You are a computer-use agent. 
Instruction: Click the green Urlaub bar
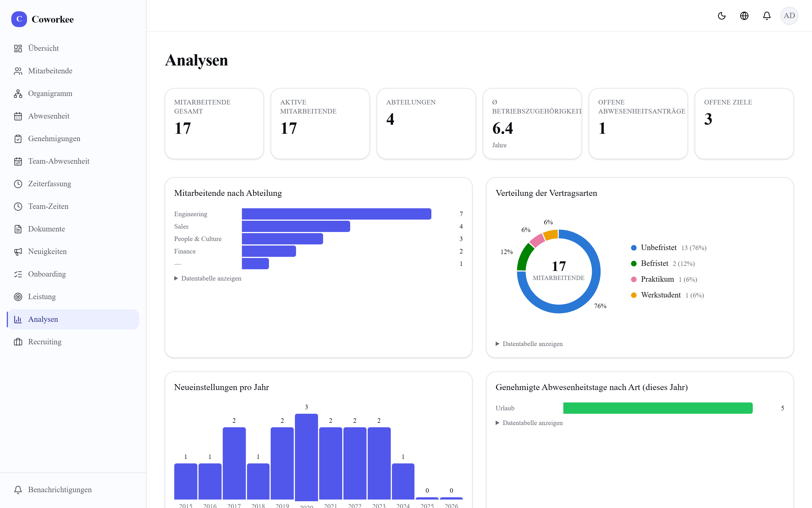point(658,408)
